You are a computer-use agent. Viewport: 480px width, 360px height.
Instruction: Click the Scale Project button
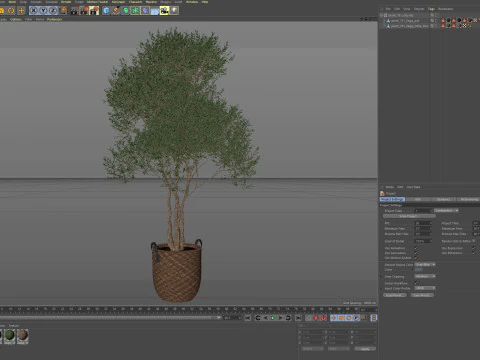tap(409, 216)
